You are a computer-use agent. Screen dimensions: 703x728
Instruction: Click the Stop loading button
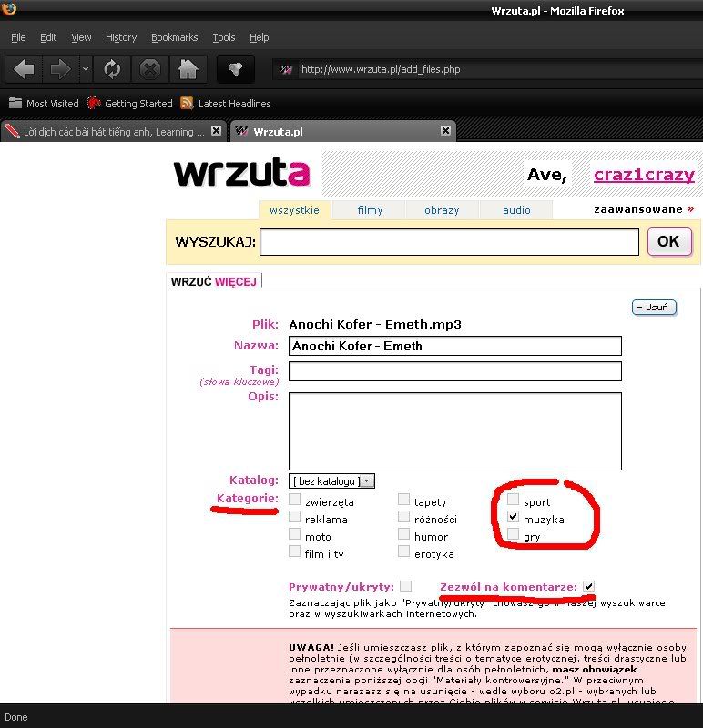click(150, 69)
